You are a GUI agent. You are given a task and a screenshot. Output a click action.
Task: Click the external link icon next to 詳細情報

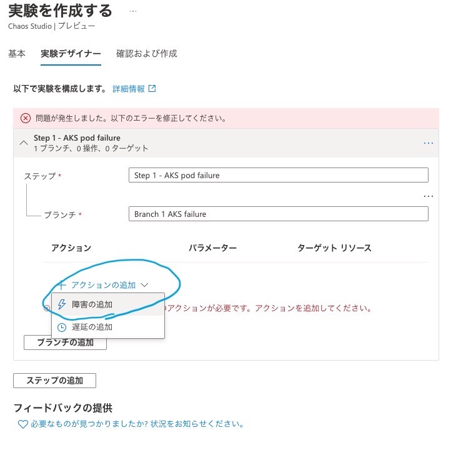(152, 88)
